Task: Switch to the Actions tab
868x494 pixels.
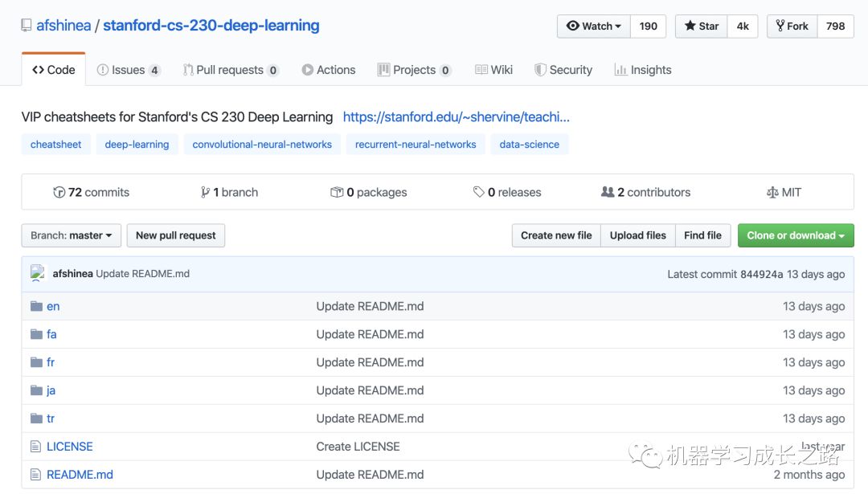Action: click(x=329, y=70)
